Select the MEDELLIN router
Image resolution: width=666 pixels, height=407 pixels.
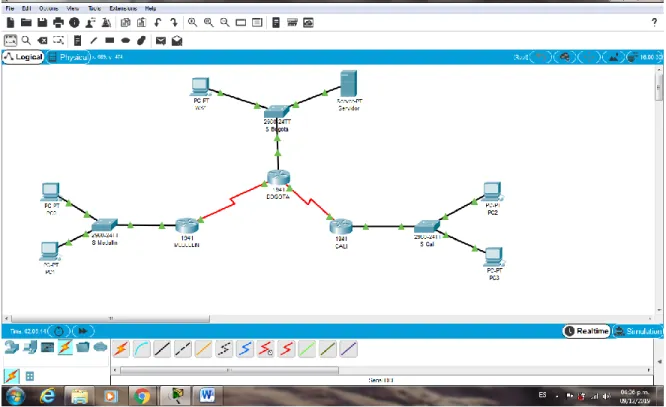click(187, 226)
